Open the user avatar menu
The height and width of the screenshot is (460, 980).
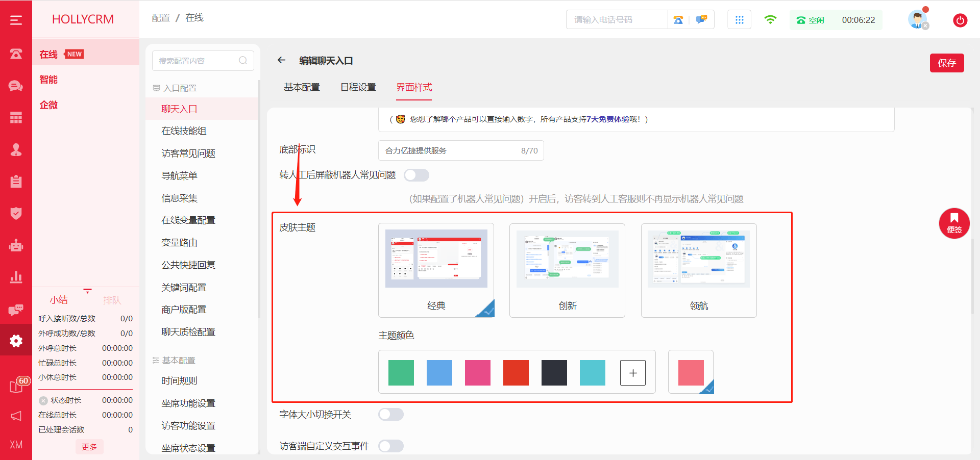click(918, 19)
